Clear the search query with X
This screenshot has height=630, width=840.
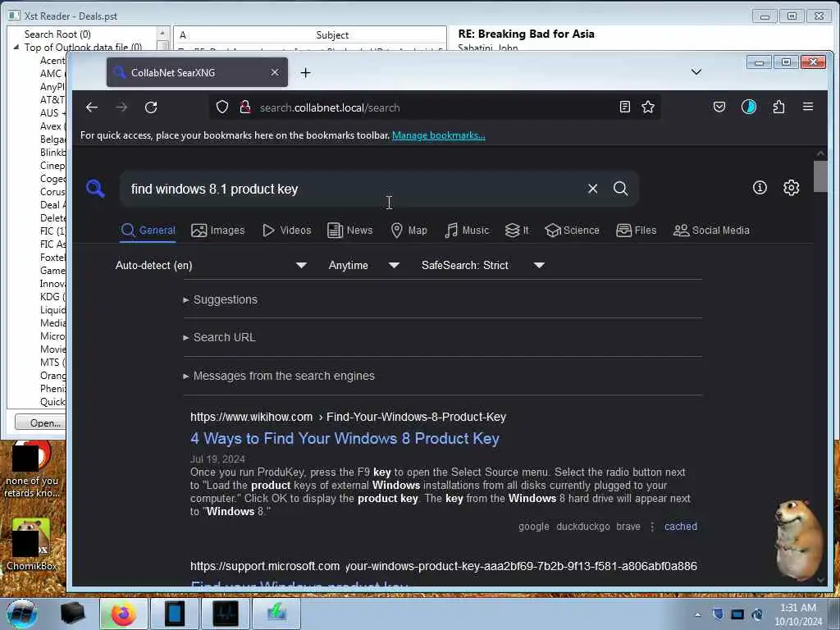pyautogui.click(x=592, y=189)
